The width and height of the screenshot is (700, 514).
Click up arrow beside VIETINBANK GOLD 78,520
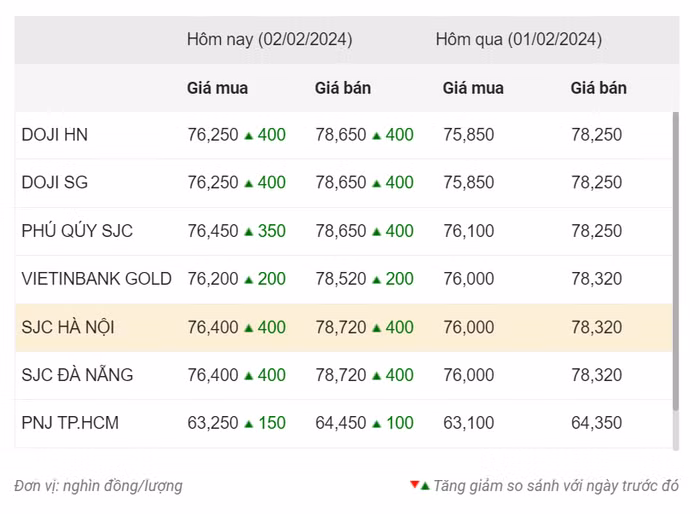[x=376, y=279]
